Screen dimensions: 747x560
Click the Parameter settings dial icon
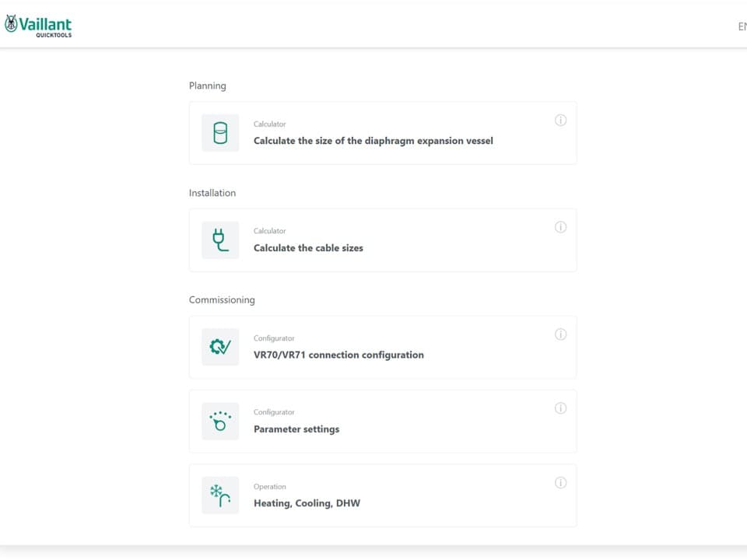pyautogui.click(x=220, y=422)
